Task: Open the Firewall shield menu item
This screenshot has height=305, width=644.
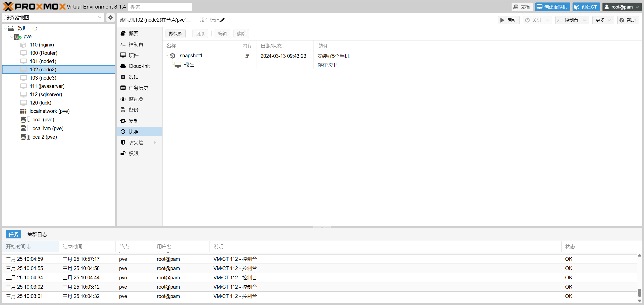Action: 136,143
